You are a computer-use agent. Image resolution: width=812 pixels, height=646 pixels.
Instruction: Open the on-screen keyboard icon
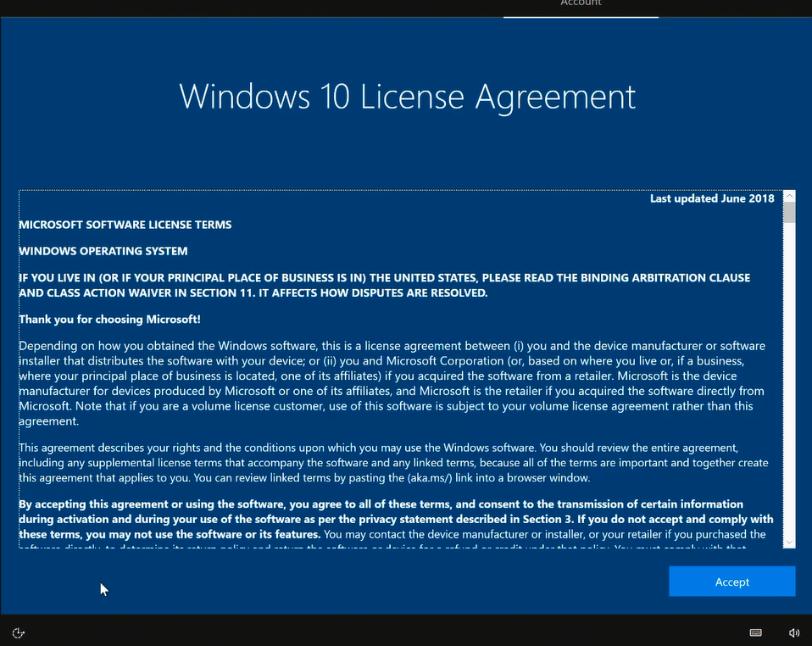(755, 632)
